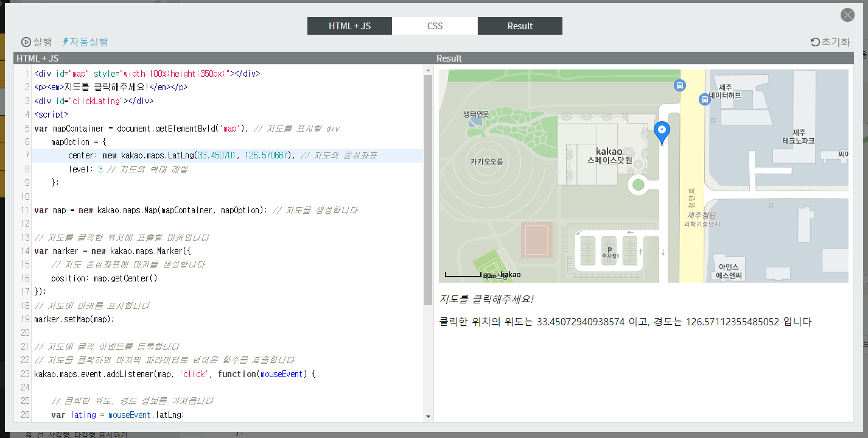Click the bus stop icon near 제주 데이터허브
This screenshot has height=438, width=868.
[704, 99]
